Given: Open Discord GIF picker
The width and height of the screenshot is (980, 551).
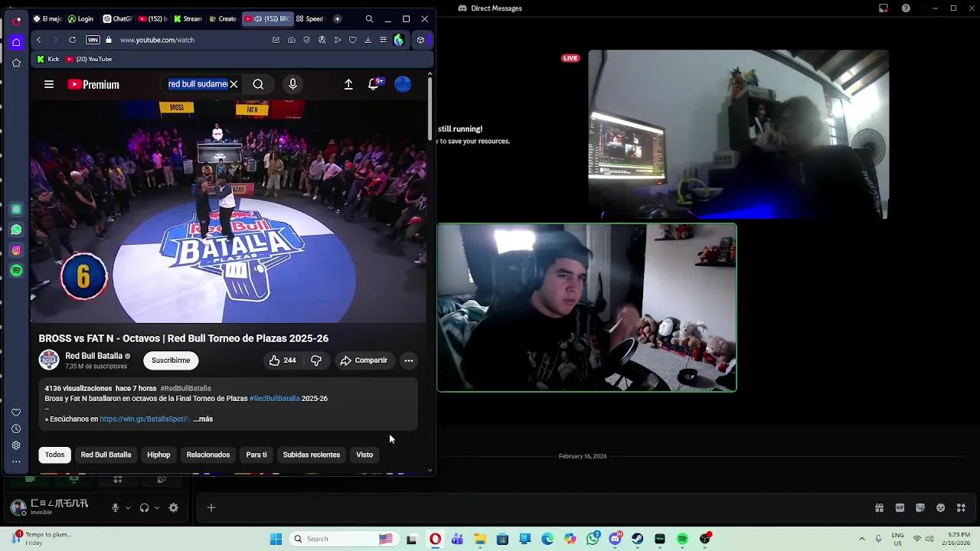Looking at the screenshot, I should click(x=900, y=507).
